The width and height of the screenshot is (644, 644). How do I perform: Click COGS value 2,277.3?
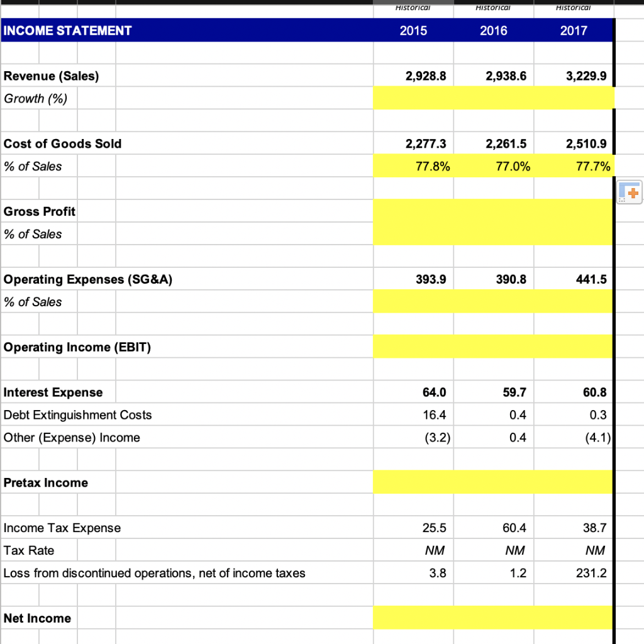[426, 144]
